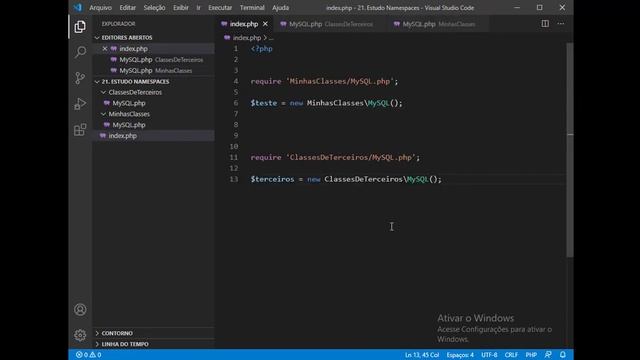Change indentation via Espaços: 4
The height and width of the screenshot is (360, 640).
(460, 355)
